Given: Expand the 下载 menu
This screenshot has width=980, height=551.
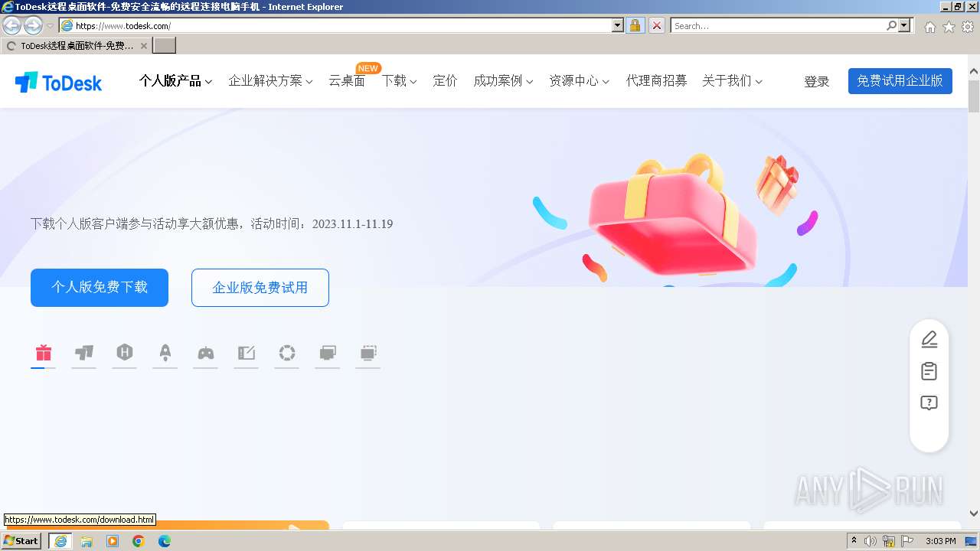Looking at the screenshot, I should tap(399, 81).
